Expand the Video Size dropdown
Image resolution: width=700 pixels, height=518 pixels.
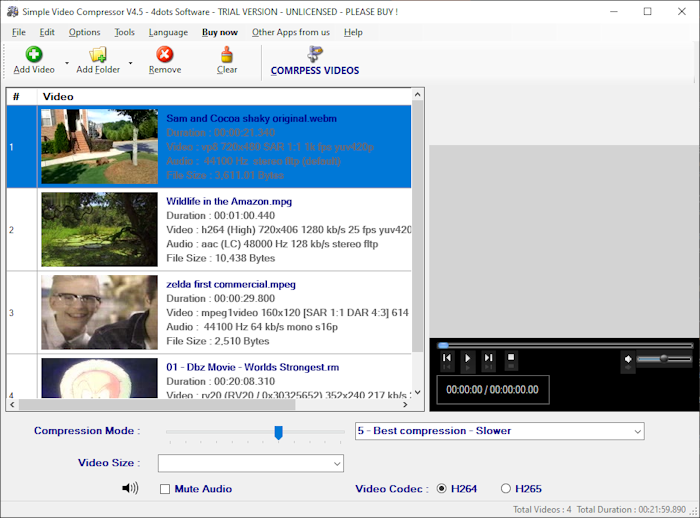[336, 463]
